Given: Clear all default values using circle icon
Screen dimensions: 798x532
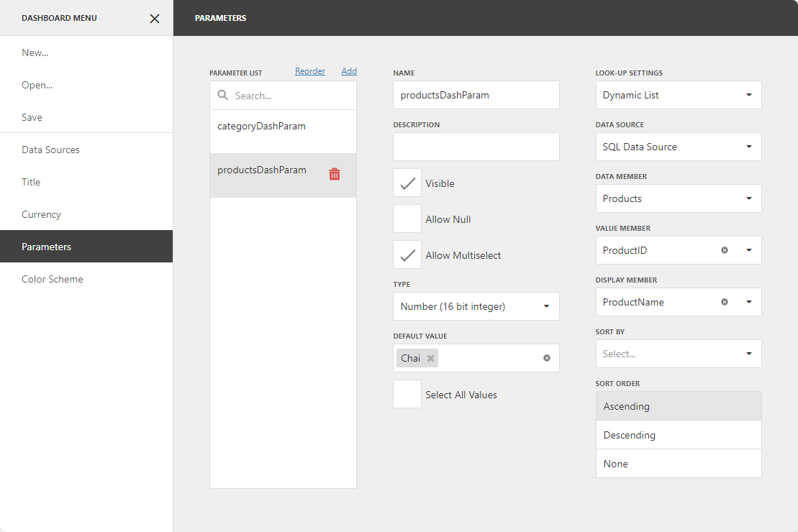Looking at the screenshot, I should click(x=547, y=357).
